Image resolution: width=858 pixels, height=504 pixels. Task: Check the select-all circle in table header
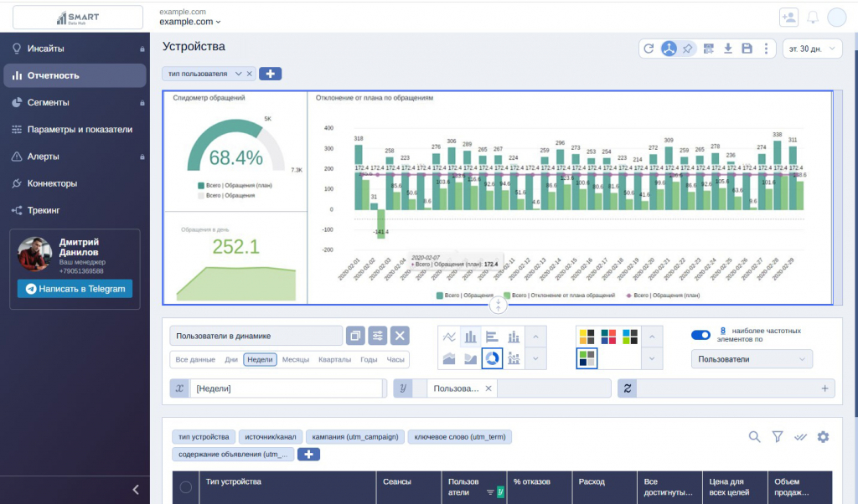185,487
